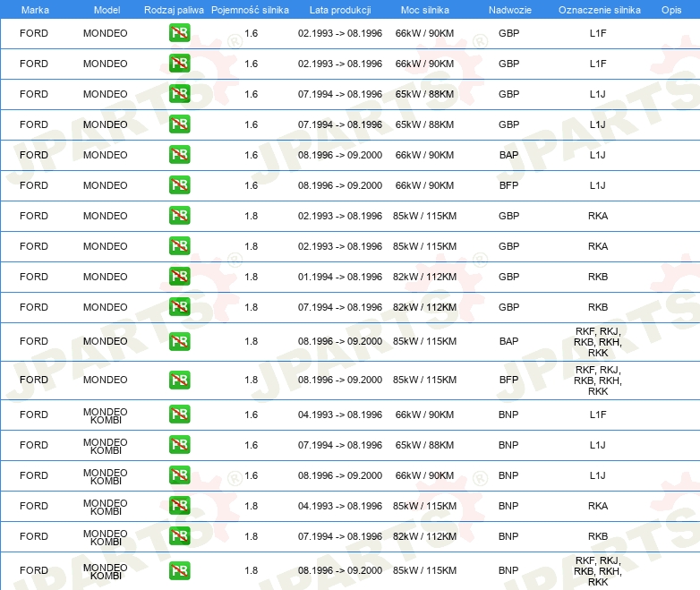Click the L1J engine code in the BFP row
This screenshot has width=700, height=590.
(598, 185)
